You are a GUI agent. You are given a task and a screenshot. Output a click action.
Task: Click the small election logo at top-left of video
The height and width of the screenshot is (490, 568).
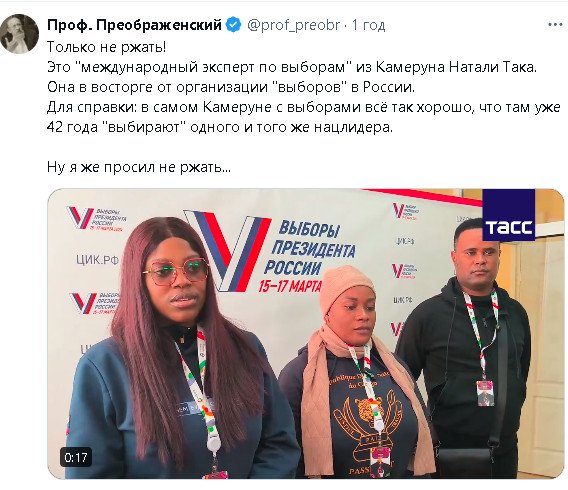pyautogui.click(x=96, y=219)
